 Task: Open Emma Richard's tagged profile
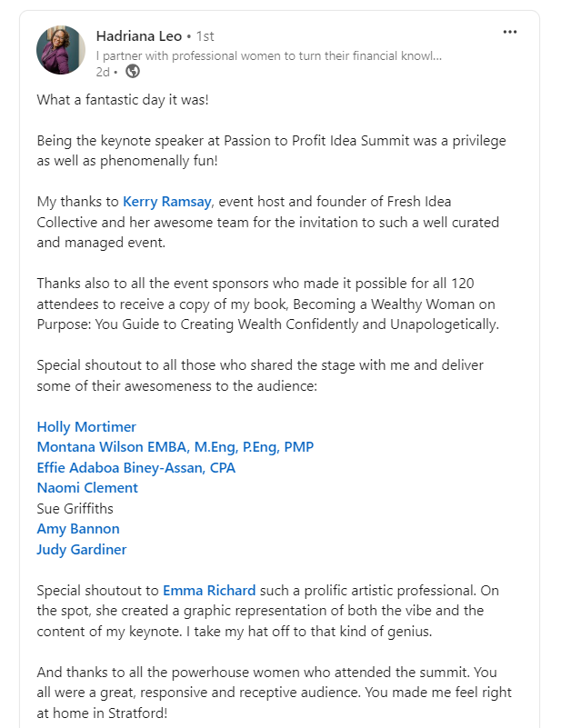tap(209, 591)
